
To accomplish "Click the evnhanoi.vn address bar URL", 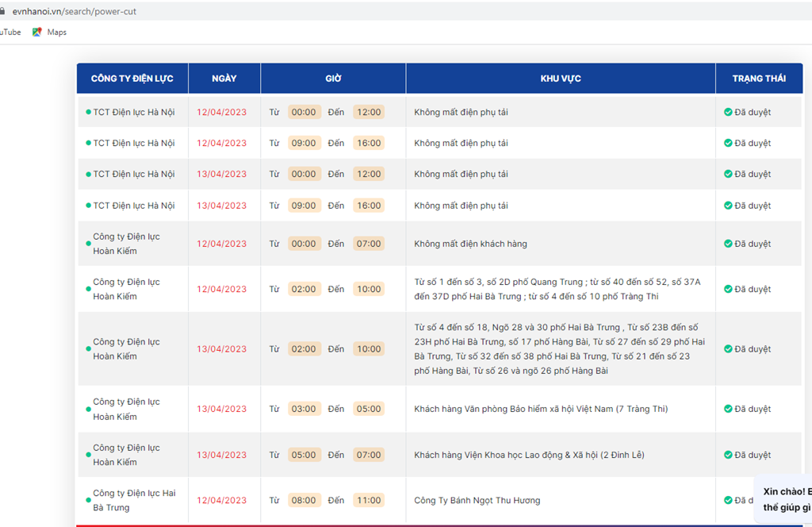I will [x=74, y=11].
